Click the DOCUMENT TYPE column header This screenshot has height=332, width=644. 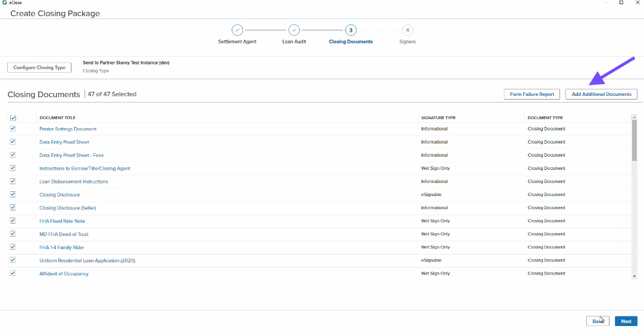[545, 118]
